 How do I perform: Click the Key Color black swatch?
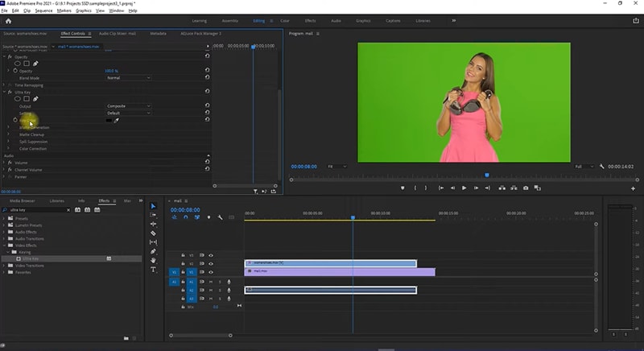(109, 120)
